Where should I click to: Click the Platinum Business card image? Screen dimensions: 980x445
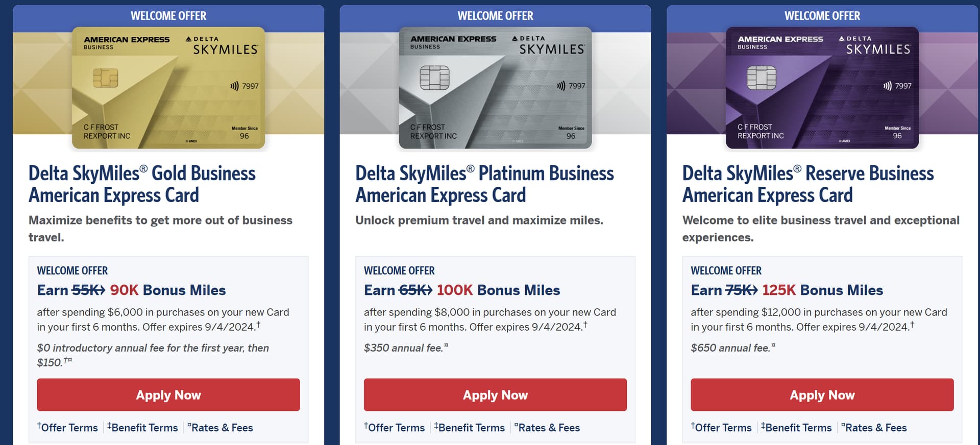click(x=495, y=88)
